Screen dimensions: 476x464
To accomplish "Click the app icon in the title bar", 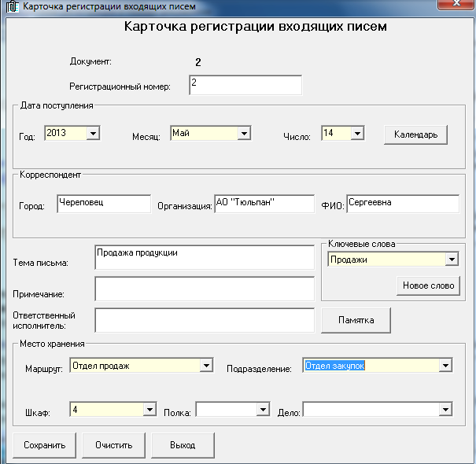I will [12, 6].
